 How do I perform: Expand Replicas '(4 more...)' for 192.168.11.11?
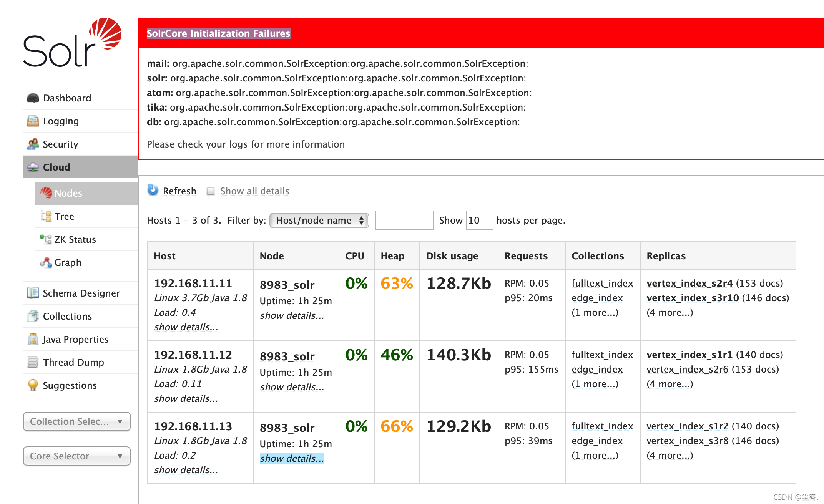(x=670, y=312)
